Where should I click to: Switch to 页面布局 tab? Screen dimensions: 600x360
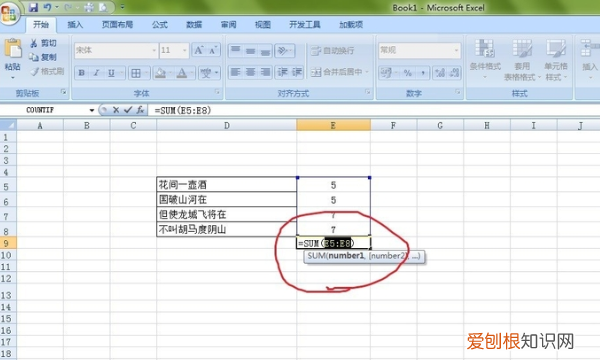pyautogui.click(x=117, y=25)
